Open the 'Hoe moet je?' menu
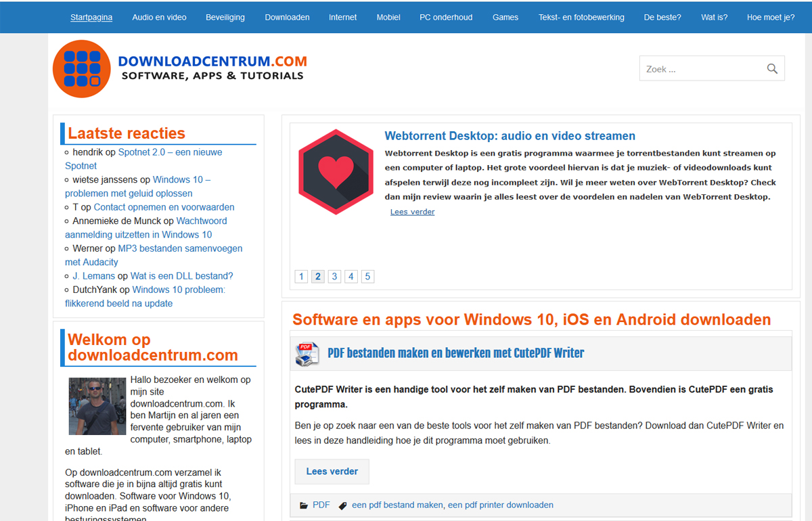Viewport: 812px width, 521px height. coord(771,18)
